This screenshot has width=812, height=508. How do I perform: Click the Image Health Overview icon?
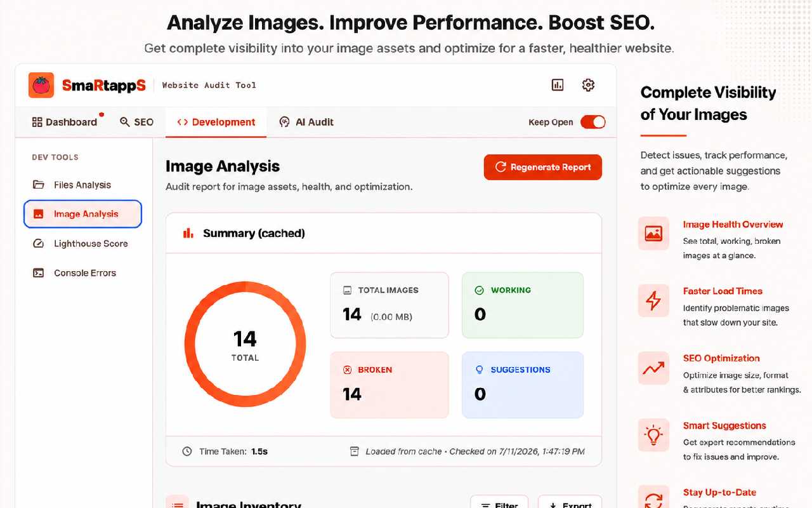pos(653,233)
